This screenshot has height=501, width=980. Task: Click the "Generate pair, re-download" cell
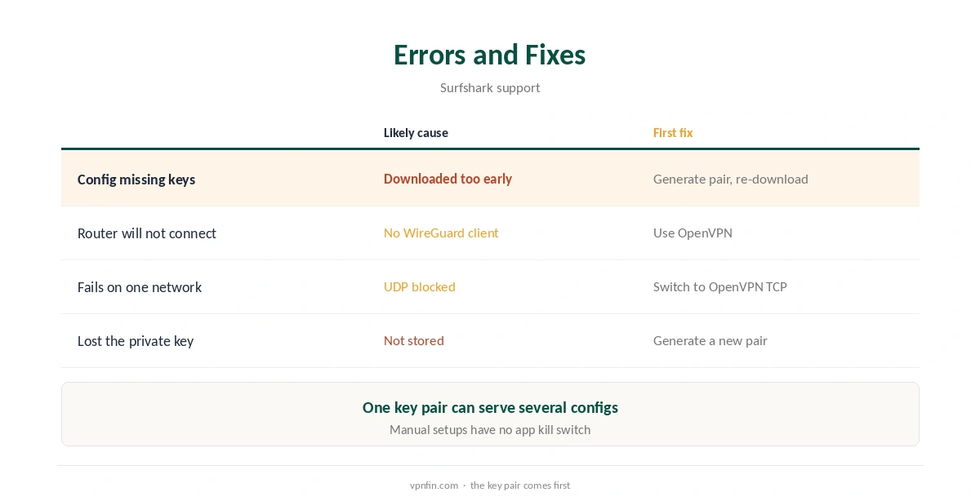[x=731, y=180]
